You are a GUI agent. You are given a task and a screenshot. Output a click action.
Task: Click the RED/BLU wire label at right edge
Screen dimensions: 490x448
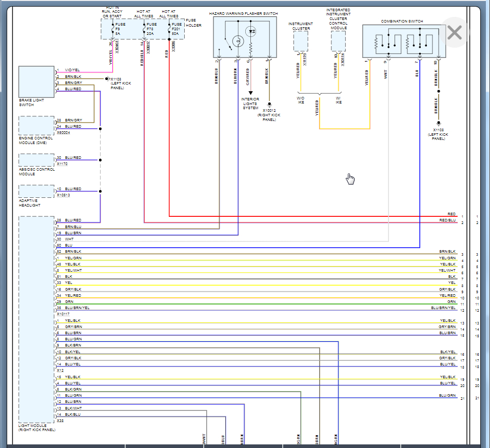pyautogui.click(x=447, y=220)
